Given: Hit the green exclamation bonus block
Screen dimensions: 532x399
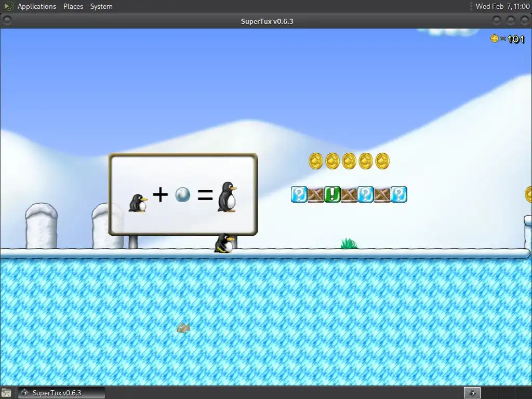Looking at the screenshot, I should [x=332, y=194].
